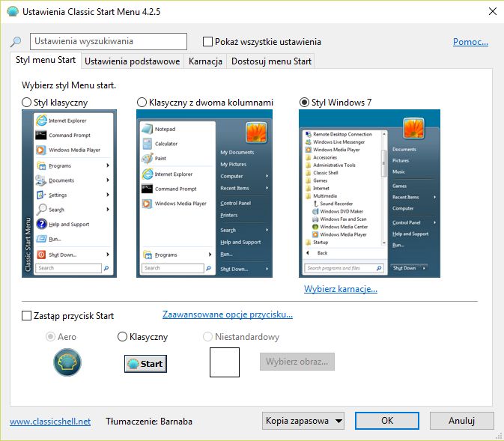Viewport: 504px width, 441px height.
Task: Click Programs icon in Styl klasyczny preview
Action: pos(41,165)
